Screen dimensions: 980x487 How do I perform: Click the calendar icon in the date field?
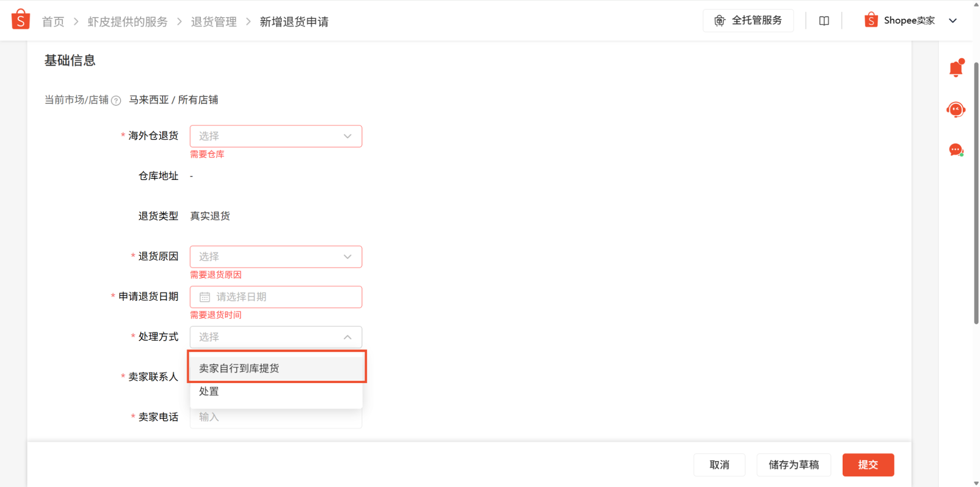click(205, 297)
